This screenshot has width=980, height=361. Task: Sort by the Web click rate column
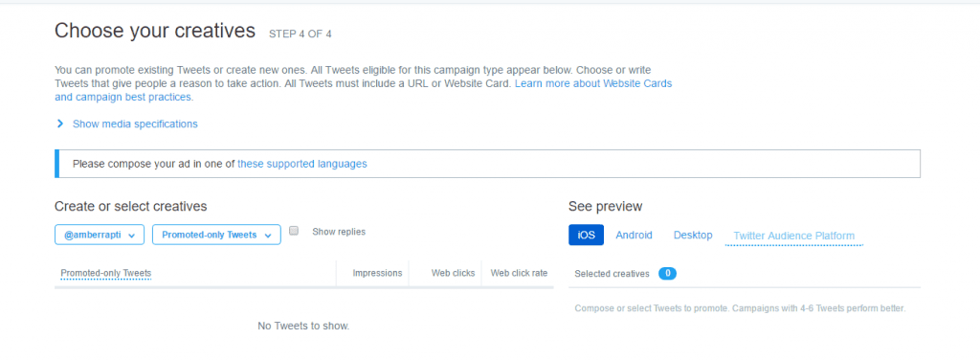[519, 273]
